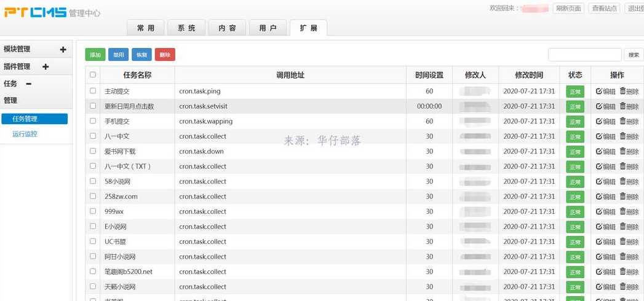The height and width of the screenshot is (301, 644).
Task: Click the 00:00:00 time setting cell
Action: (429, 106)
